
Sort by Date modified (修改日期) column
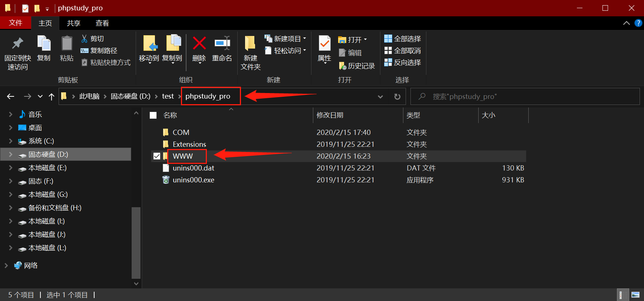(x=330, y=115)
